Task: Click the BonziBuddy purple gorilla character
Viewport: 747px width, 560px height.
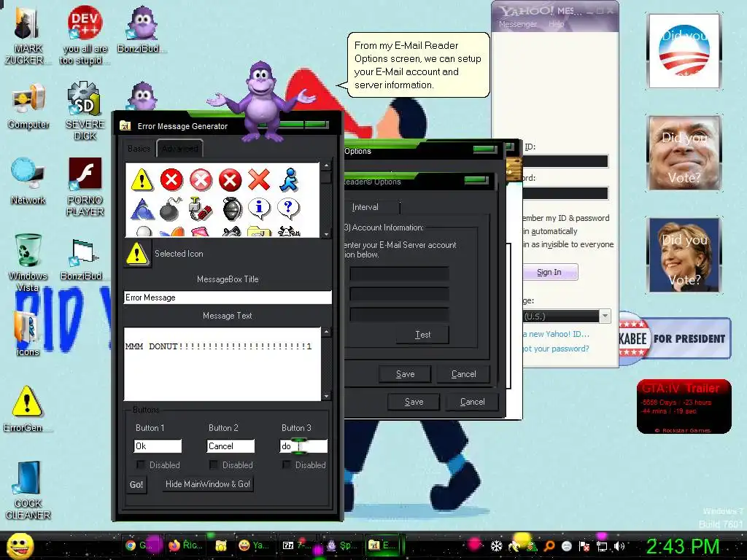Action: click(x=261, y=101)
